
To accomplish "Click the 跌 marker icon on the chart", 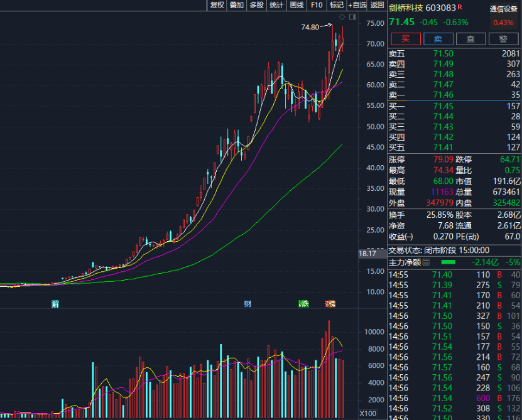I will click(303, 304).
